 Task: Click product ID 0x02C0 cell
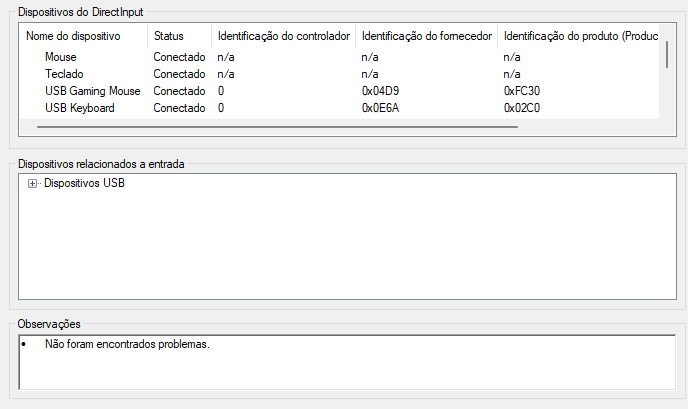(x=522, y=108)
